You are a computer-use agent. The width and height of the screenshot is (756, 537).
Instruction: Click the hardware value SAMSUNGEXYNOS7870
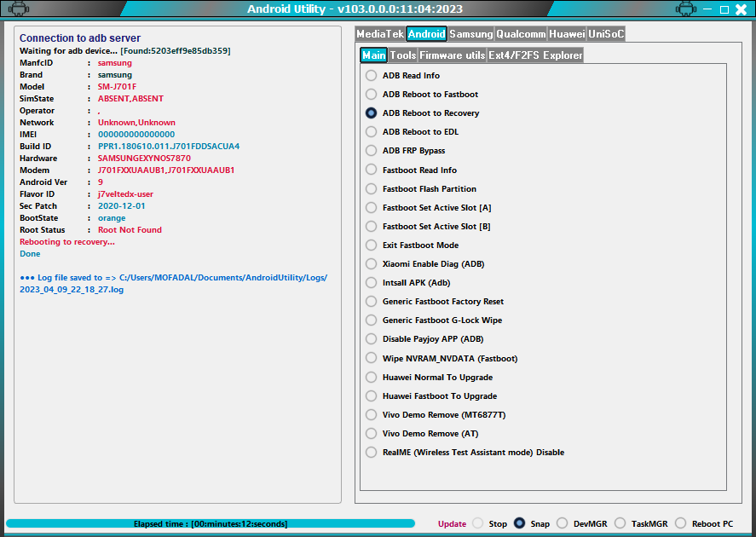coord(144,159)
